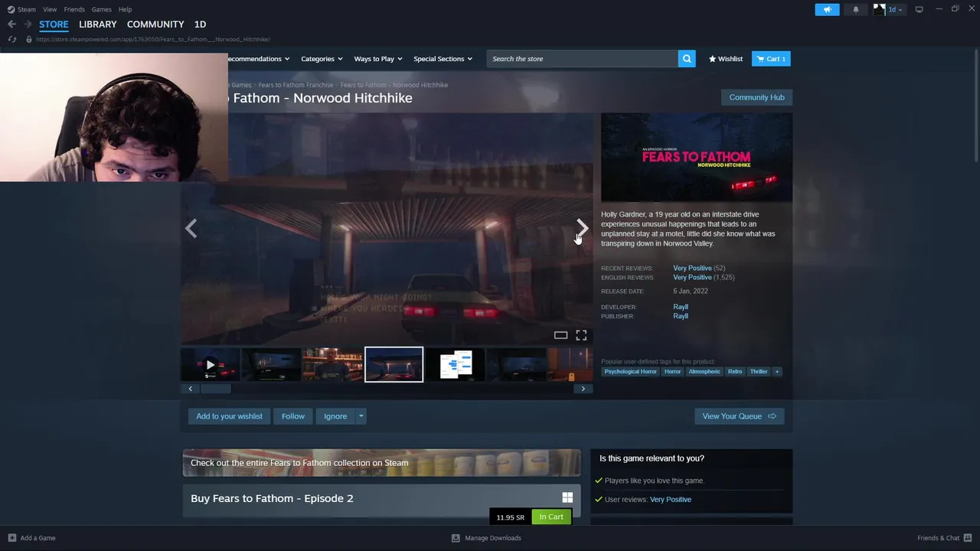The height and width of the screenshot is (551, 980).
Task: Toggle theater mode for the media viewer
Action: pyautogui.click(x=560, y=335)
